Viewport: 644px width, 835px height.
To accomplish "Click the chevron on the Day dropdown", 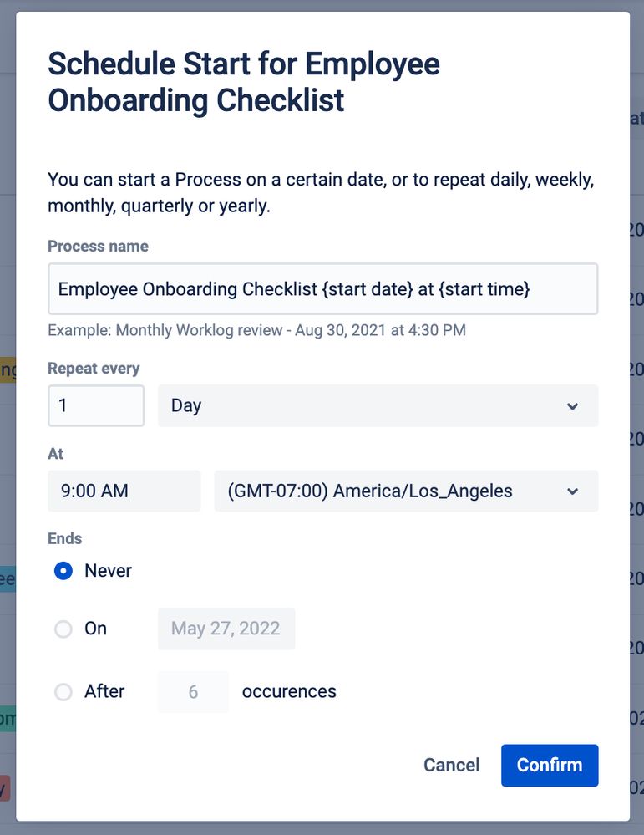I will tap(572, 406).
